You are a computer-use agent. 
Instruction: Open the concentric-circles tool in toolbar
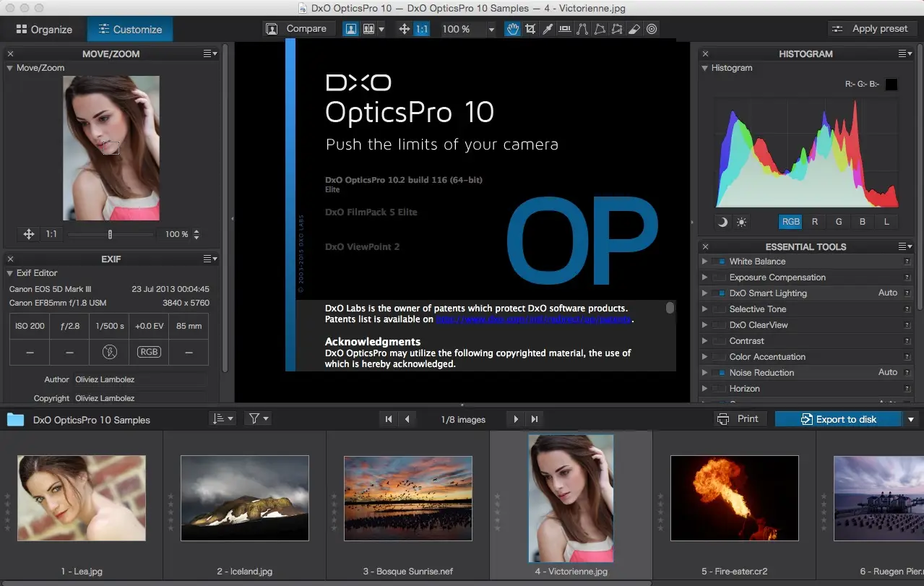tap(652, 29)
